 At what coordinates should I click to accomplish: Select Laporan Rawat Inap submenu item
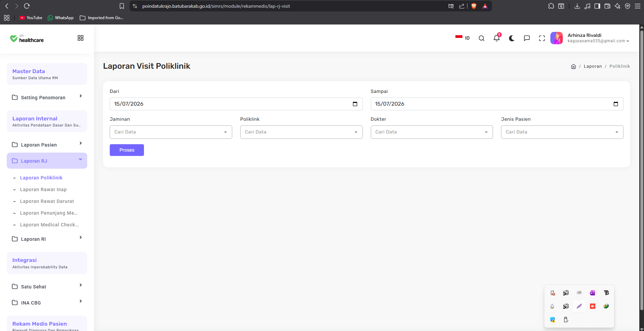(43, 189)
